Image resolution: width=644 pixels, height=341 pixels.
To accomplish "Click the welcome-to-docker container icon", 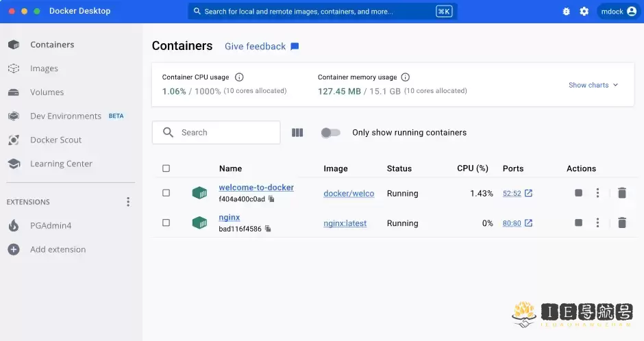I will (199, 192).
